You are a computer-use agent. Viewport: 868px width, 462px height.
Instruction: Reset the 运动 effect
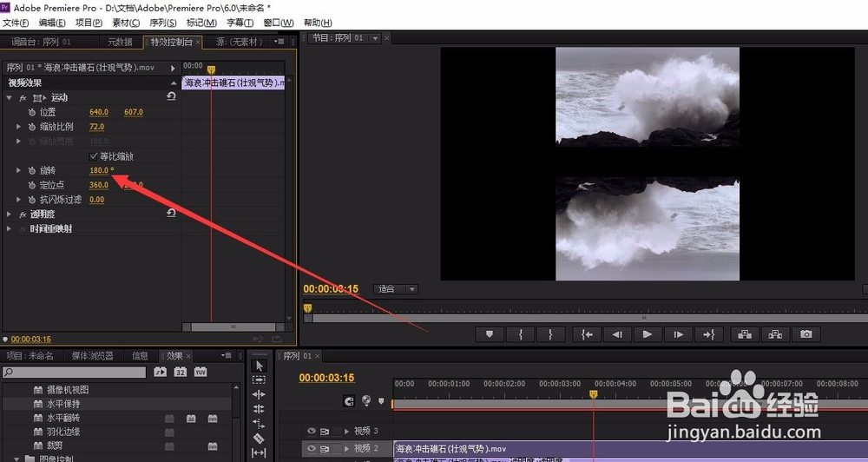pyautogui.click(x=171, y=97)
